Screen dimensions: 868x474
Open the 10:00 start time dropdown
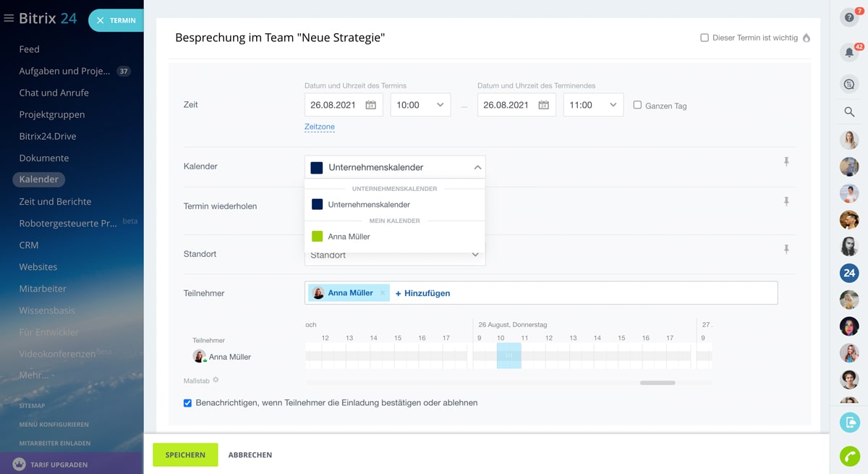point(420,105)
